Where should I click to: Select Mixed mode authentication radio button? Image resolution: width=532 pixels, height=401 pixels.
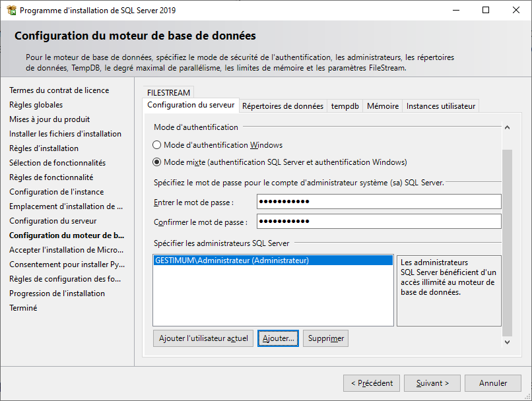pyautogui.click(x=156, y=162)
